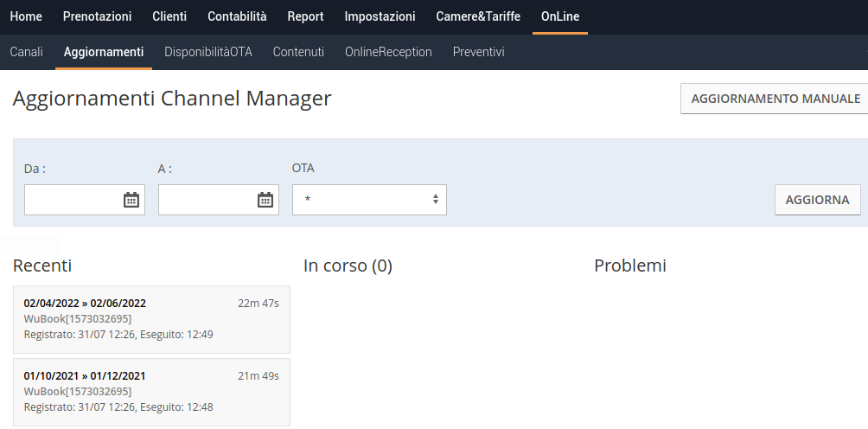Expand the OTA dropdown selector
The height and width of the screenshot is (429, 868).
[369, 200]
